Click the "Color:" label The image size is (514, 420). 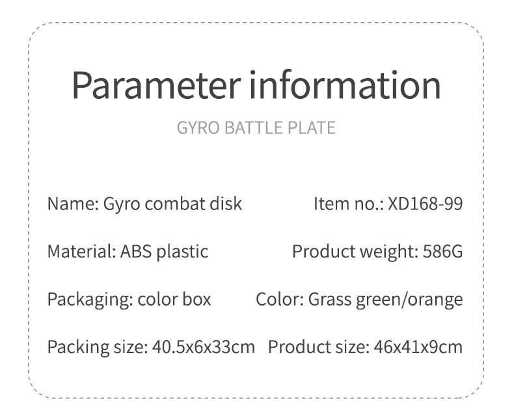click(x=280, y=299)
